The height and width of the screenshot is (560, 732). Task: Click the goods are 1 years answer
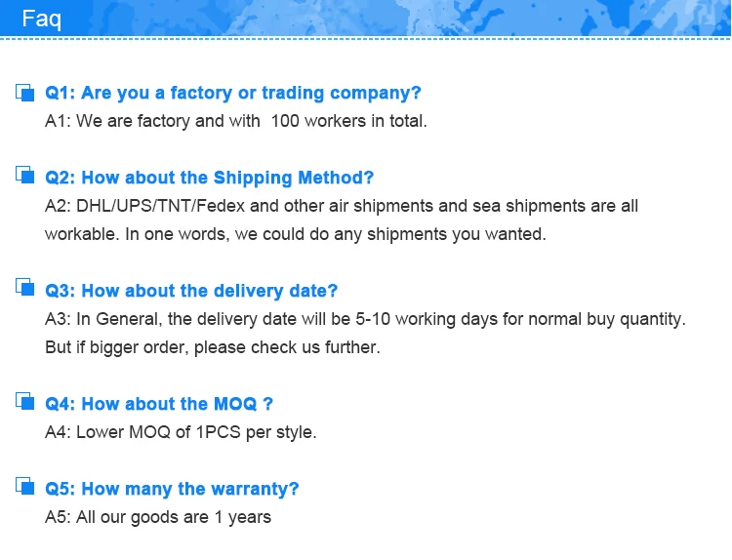(x=158, y=517)
